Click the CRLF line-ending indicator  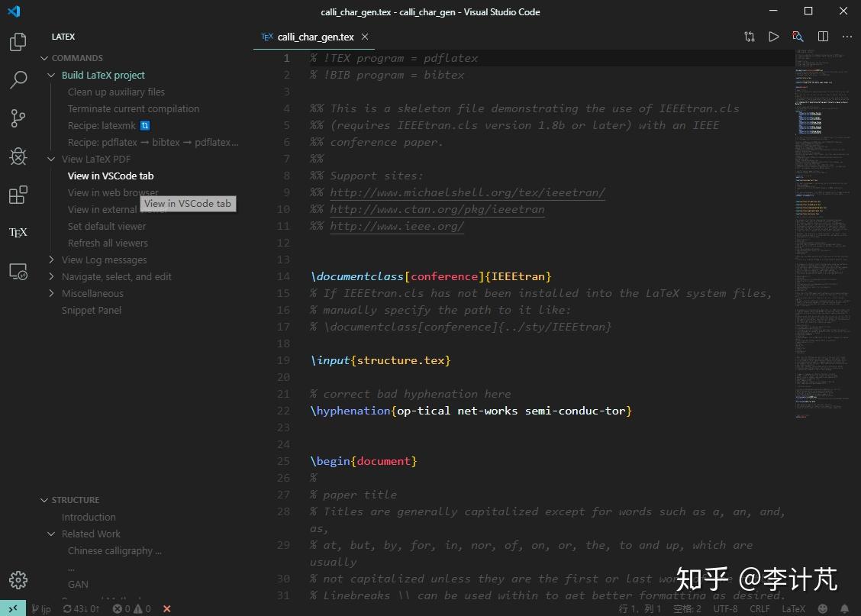[759, 608]
